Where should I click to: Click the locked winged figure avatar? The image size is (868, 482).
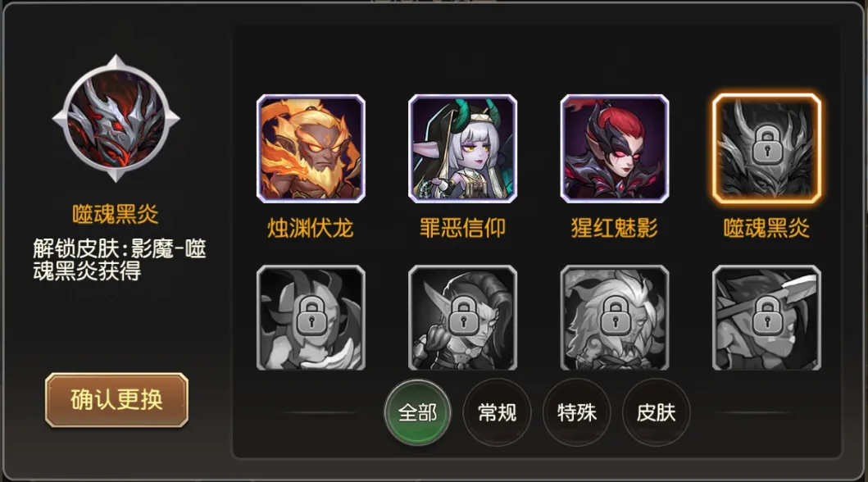coord(311,317)
